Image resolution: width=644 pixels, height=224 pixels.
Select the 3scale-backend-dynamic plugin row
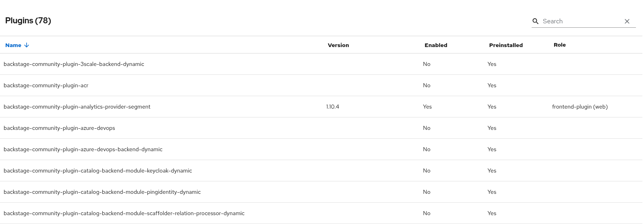74,64
